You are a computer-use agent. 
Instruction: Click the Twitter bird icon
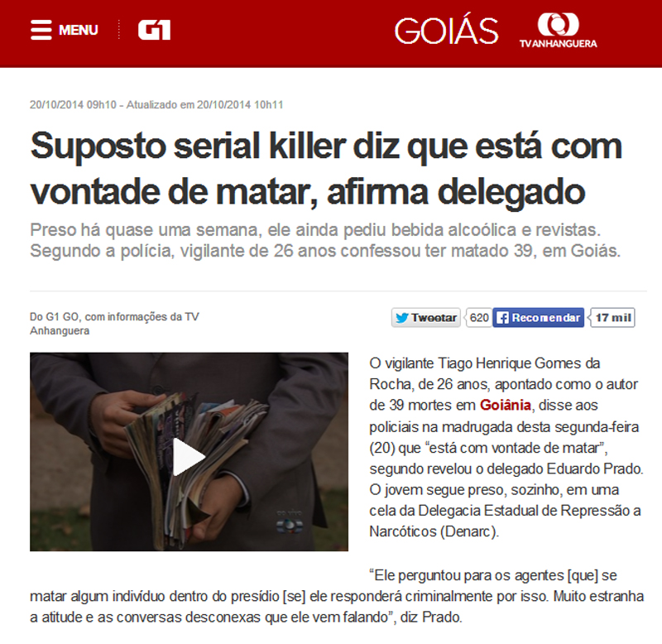[x=402, y=318]
